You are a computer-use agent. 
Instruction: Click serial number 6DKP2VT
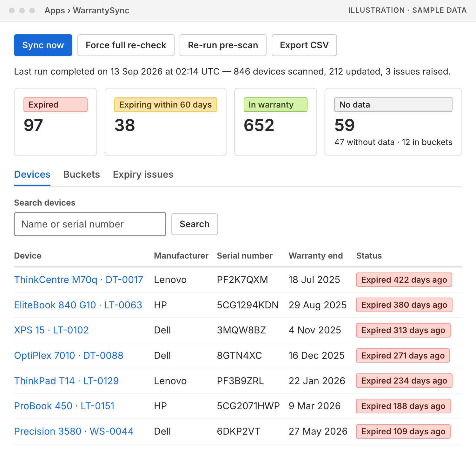(239, 431)
